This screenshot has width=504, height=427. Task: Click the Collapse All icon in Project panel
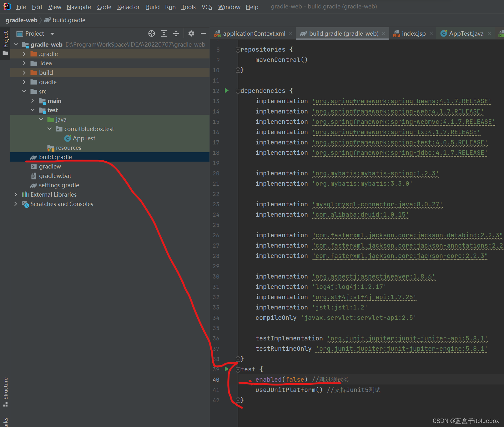[176, 33]
